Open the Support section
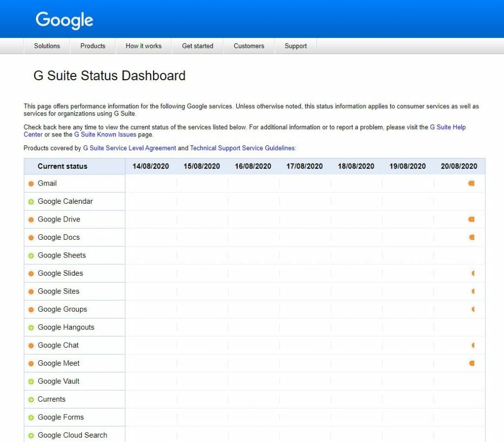Image resolution: width=504 pixels, height=442 pixels. point(295,46)
